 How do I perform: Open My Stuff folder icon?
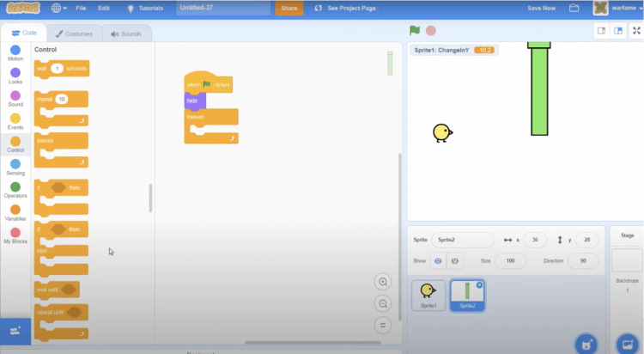click(x=574, y=8)
